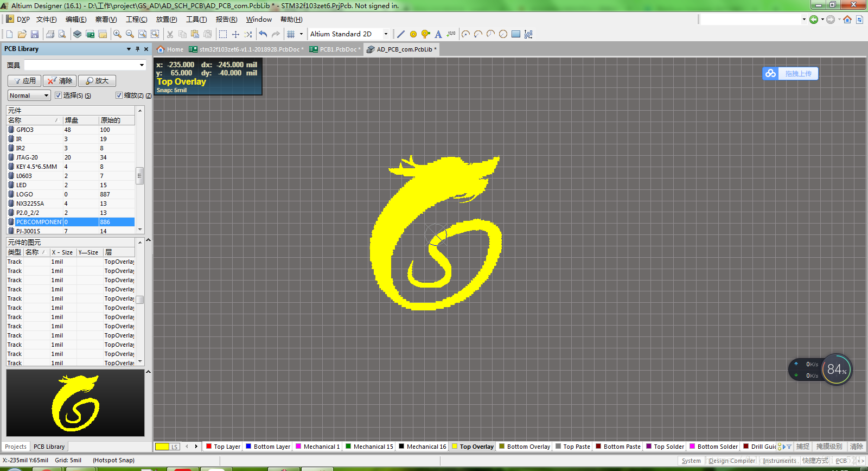Image resolution: width=868 pixels, height=471 pixels.
Task: Redo the last undone action
Action: point(276,34)
